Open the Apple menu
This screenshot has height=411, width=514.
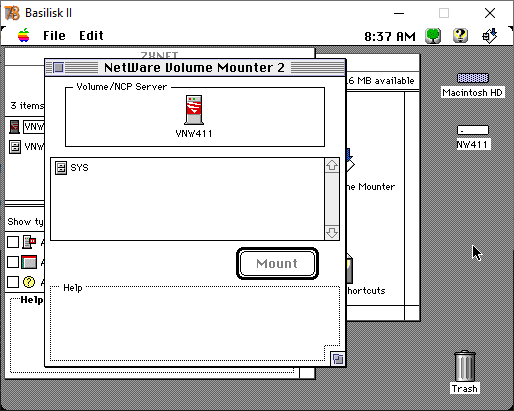pyautogui.click(x=24, y=35)
